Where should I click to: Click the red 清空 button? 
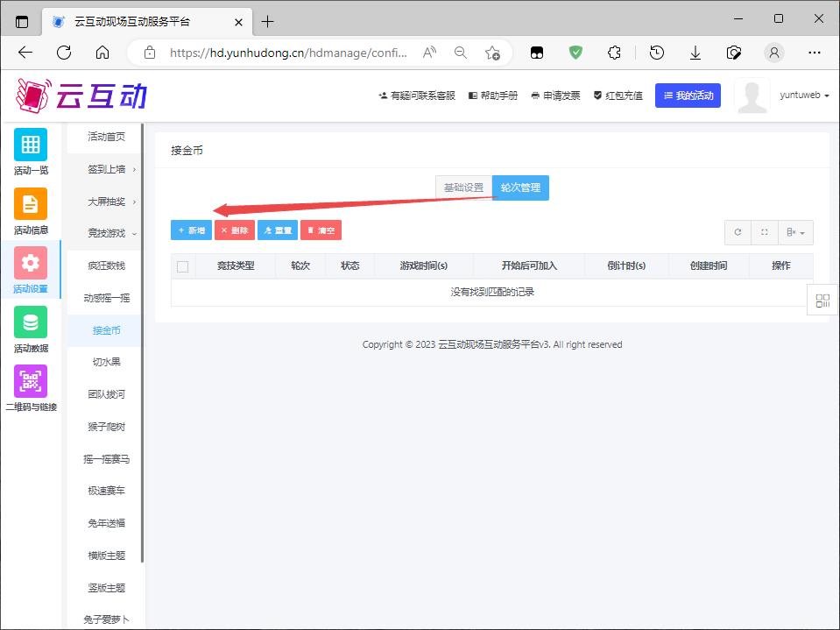coord(321,230)
